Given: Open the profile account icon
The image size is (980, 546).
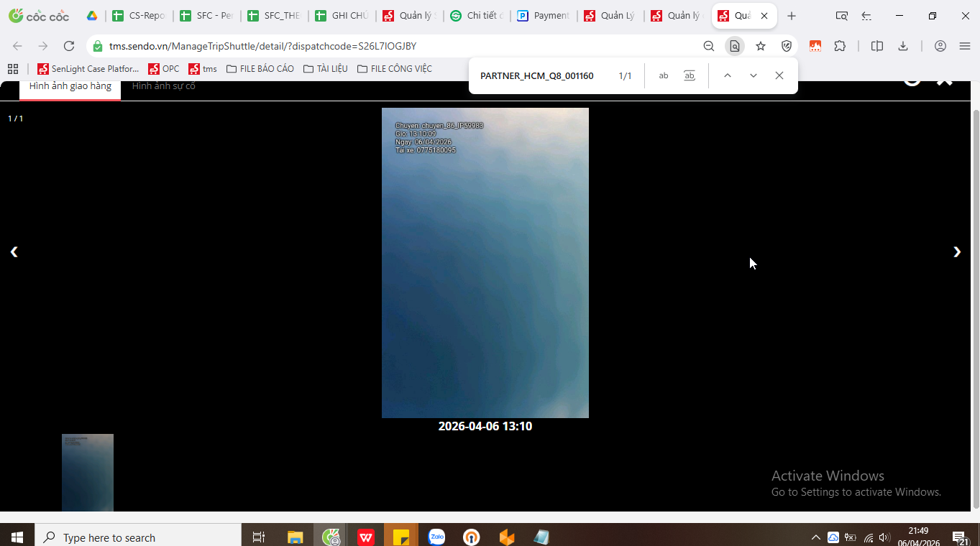Looking at the screenshot, I should click(x=940, y=46).
